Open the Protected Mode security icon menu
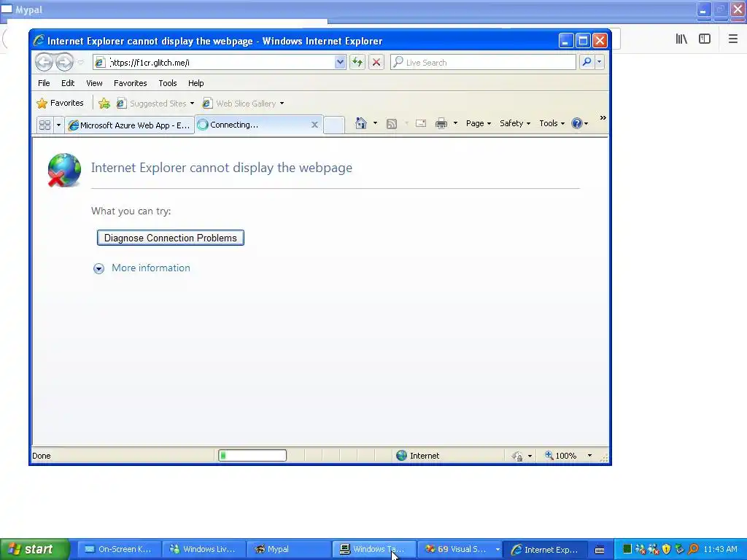747x560 pixels. 521,456
